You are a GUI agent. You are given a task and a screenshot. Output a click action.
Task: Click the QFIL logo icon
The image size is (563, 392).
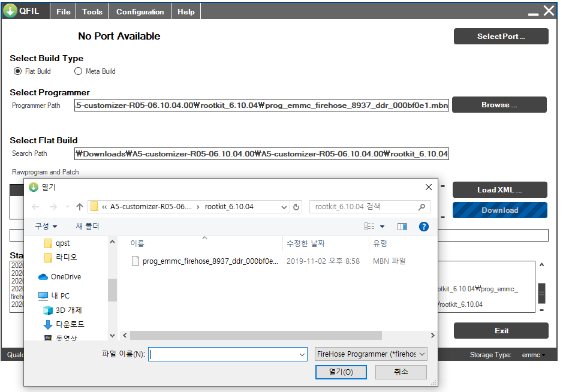pyautogui.click(x=10, y=11)
